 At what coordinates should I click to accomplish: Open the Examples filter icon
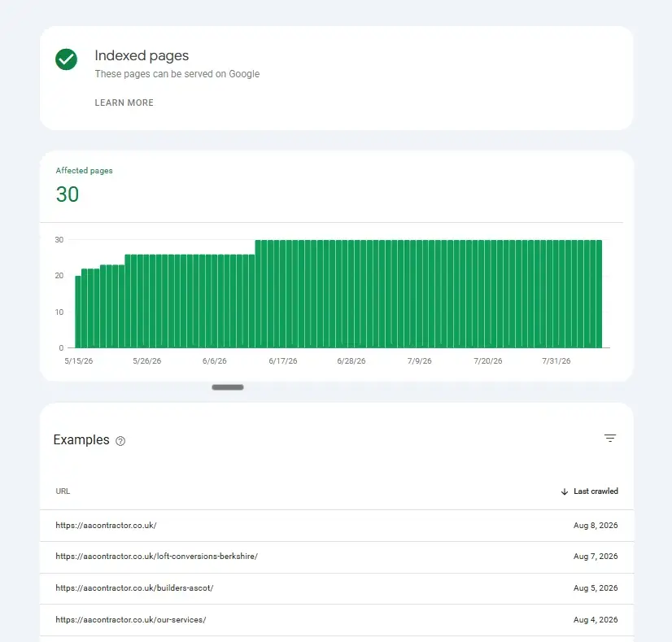pyautogui.click(x=610, y=439)
